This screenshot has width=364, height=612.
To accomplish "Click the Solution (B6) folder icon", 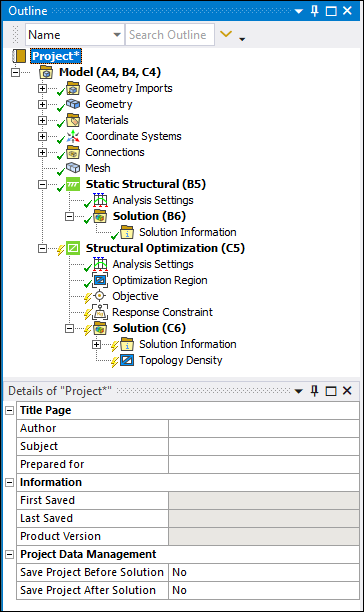I will [x=100, y=216].
